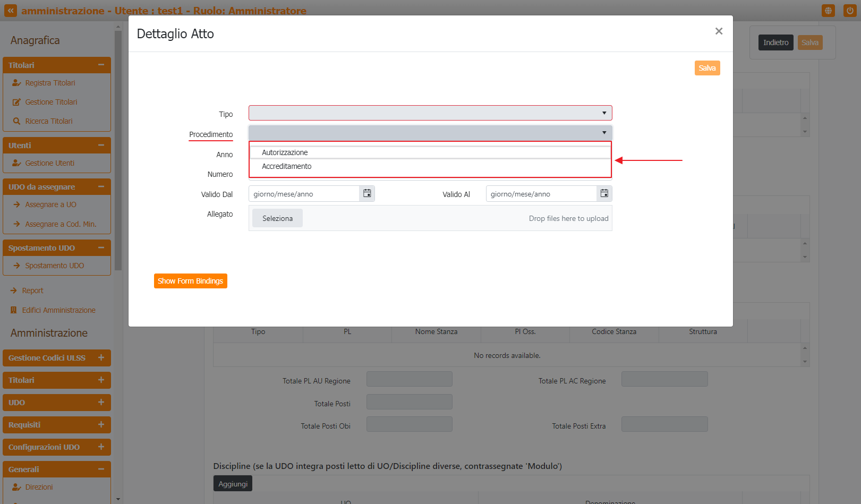The height and width of the screenshot is (504, 861).
Task: Click the collapse sidebar double-arrow icon
Action: [11, 11]
